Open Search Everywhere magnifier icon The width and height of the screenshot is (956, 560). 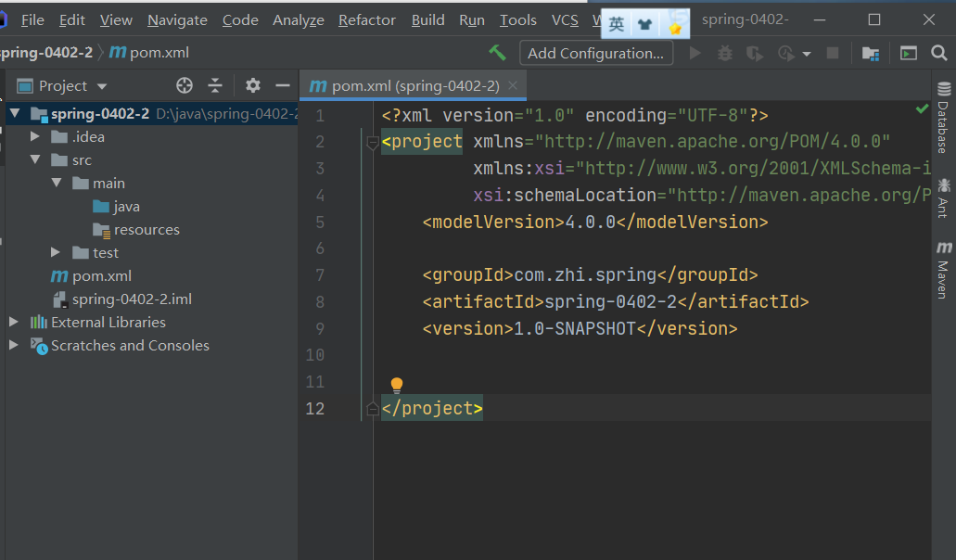pos(938,54)
